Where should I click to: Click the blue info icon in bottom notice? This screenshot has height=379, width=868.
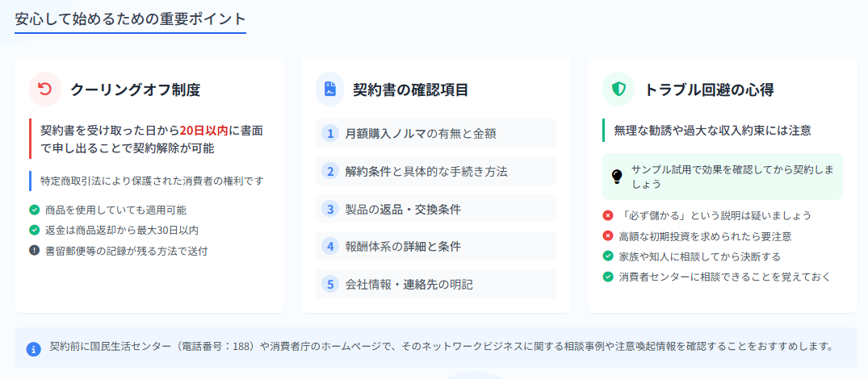(x=34, y=349)
